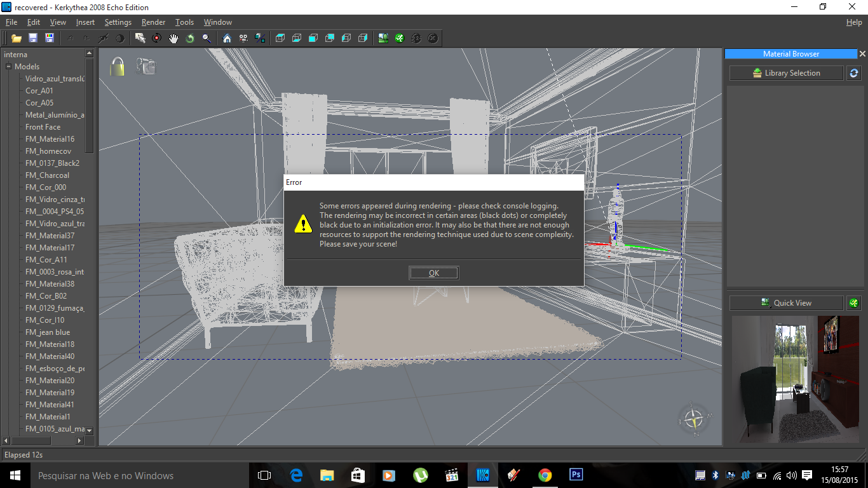This screenshot has height=488, width=868.
Task: Select FM_Material41 tree item
Action: pos(50,405)
